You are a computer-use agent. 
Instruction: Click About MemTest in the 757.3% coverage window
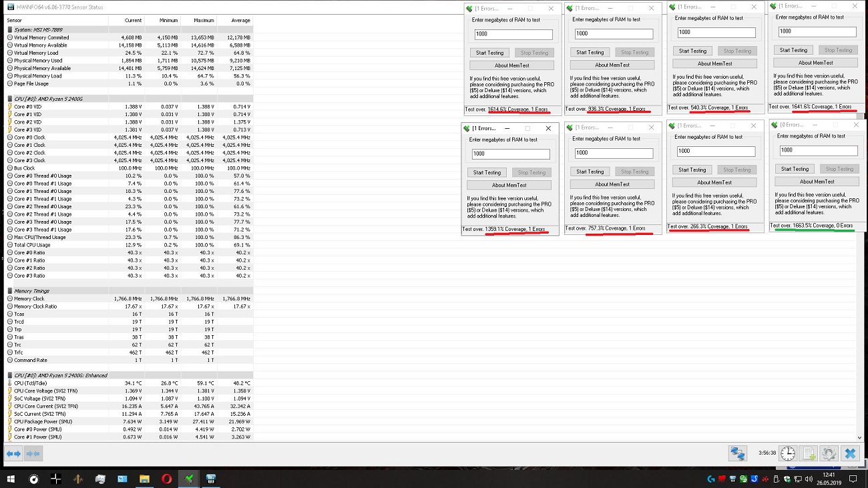click(x=612, y=184)
